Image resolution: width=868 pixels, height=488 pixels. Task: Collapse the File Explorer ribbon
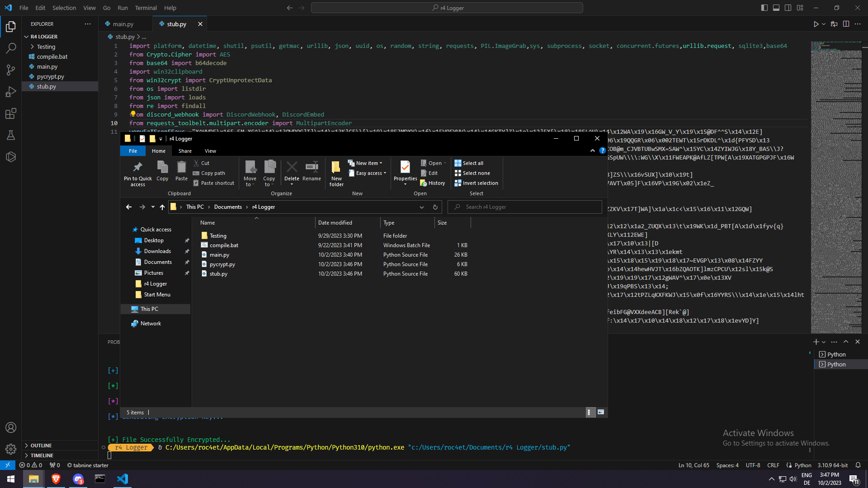[593, 151]
